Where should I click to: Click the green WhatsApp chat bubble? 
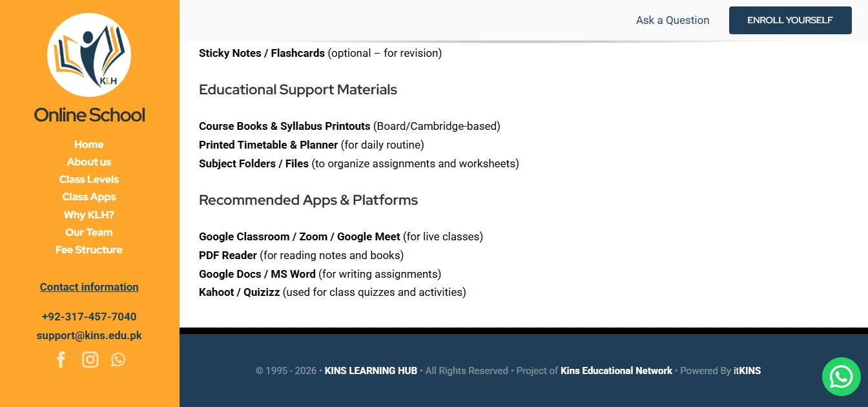[x=841, y=377]
